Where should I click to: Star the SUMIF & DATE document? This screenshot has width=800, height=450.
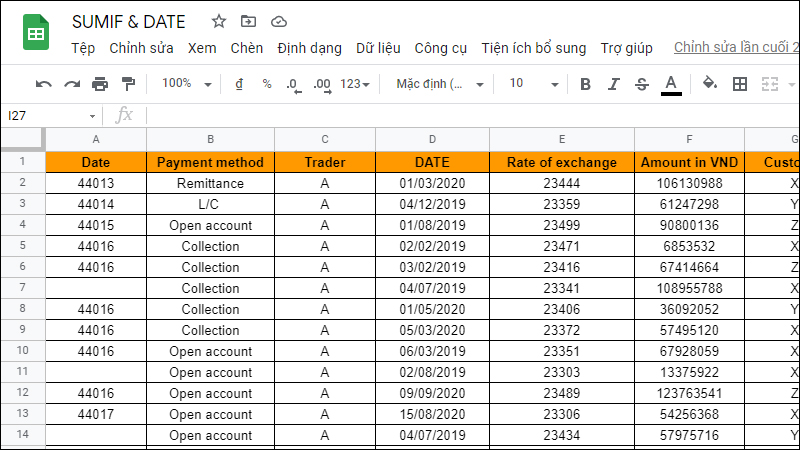pos(219,21)
